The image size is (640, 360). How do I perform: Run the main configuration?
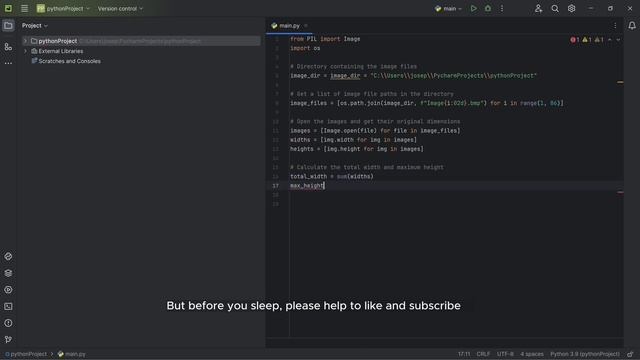473,9
